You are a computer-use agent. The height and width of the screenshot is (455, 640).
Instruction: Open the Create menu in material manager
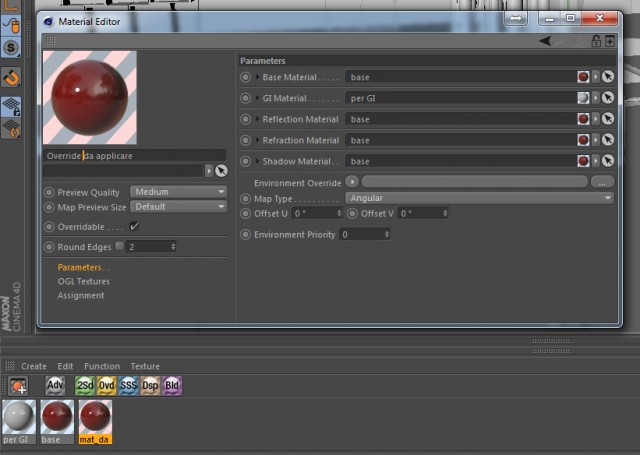click(x=34, y=366)
